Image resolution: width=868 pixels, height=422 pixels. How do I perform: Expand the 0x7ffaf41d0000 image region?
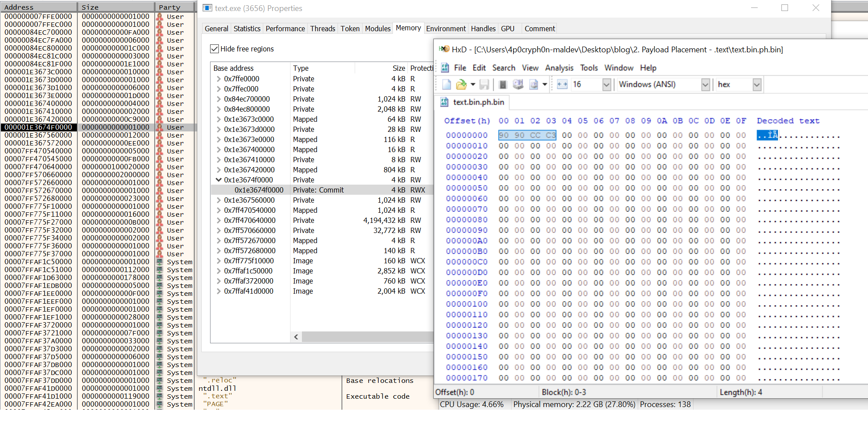(218, 291)
